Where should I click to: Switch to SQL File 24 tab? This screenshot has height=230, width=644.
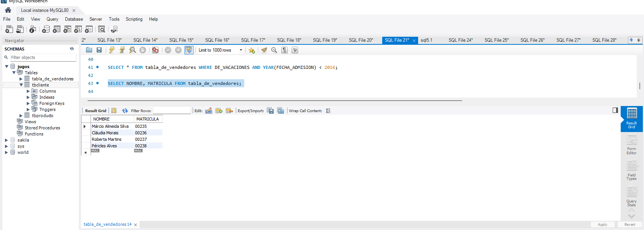click(461, 40)
